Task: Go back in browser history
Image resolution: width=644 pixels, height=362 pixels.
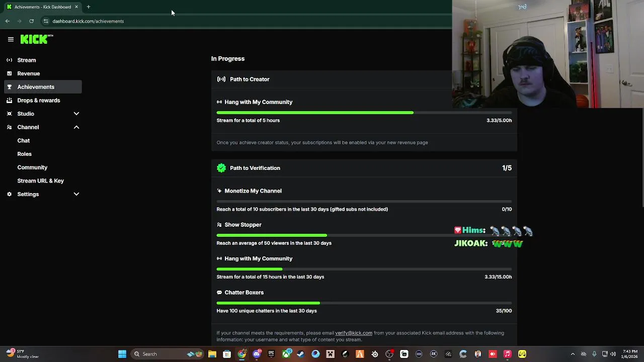Action: 8,21
